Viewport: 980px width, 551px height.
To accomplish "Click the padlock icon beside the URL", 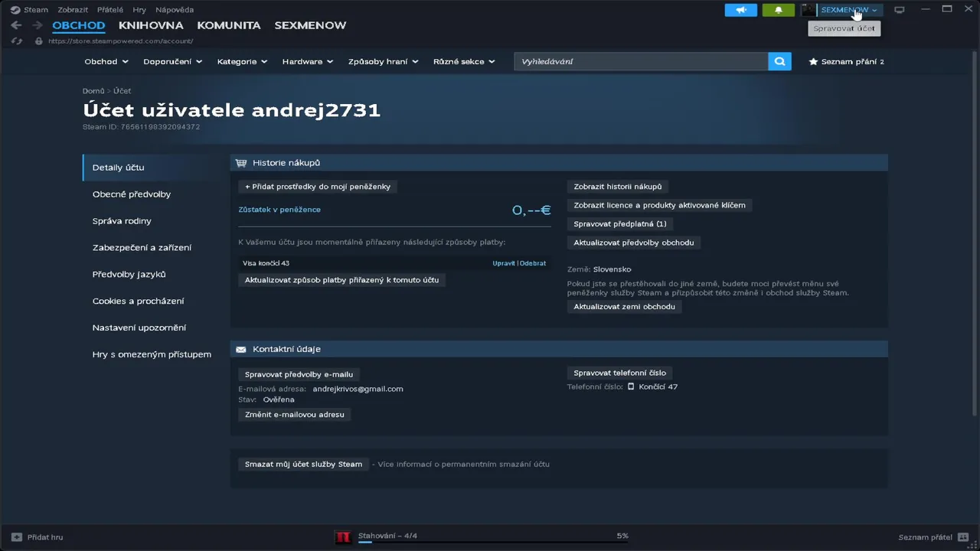I will (x=38, y=41).
